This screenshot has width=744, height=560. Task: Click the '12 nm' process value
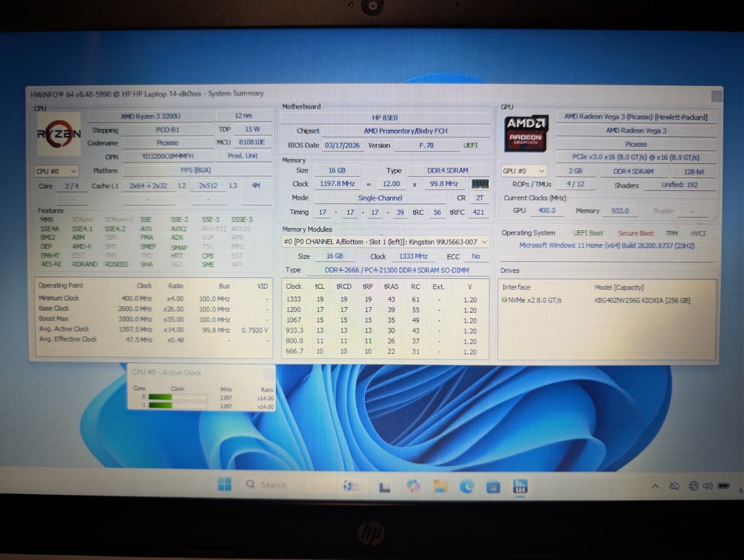(243, 116)
